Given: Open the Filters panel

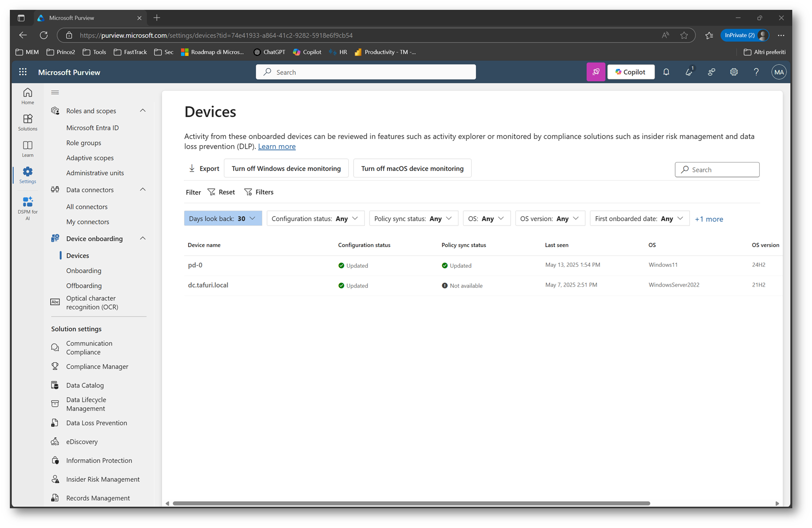Looking at the screenshot, I should [x=259, y=192].
